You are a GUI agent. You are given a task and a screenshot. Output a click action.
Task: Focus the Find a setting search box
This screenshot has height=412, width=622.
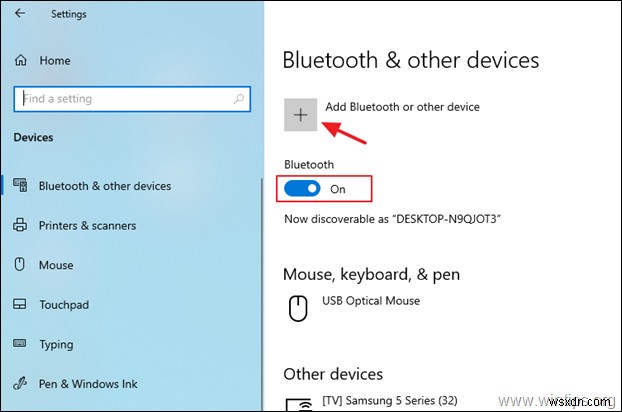[120, 99]
